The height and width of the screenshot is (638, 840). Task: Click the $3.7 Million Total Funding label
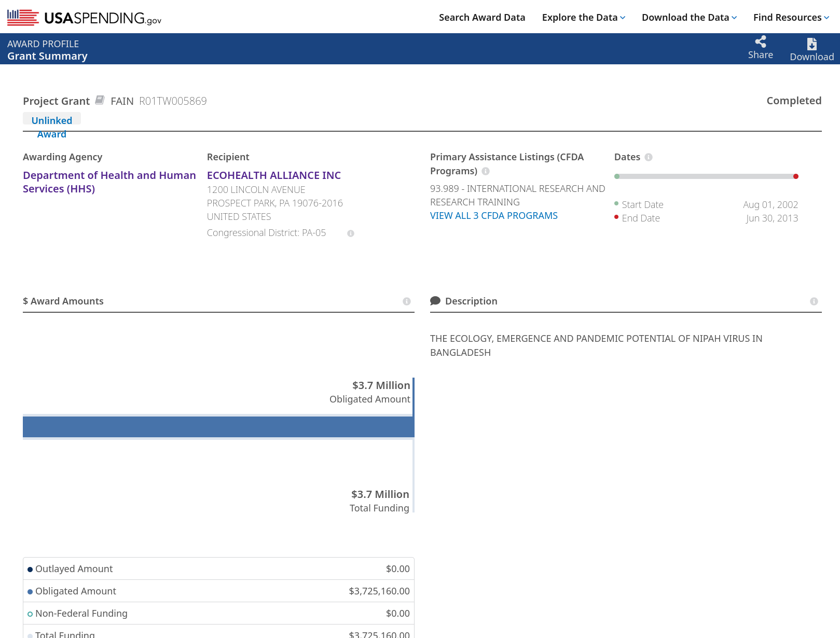tap(379, 501)
